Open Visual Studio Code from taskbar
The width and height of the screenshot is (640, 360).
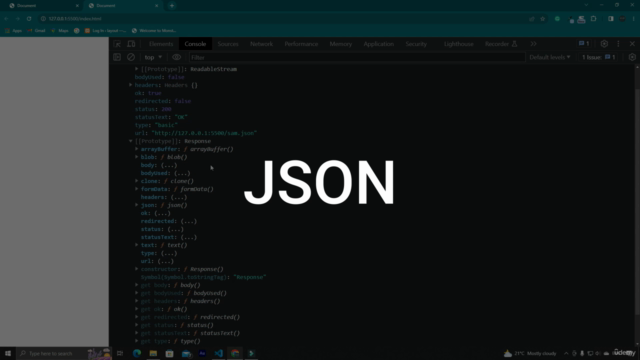(x=218, y=353)
